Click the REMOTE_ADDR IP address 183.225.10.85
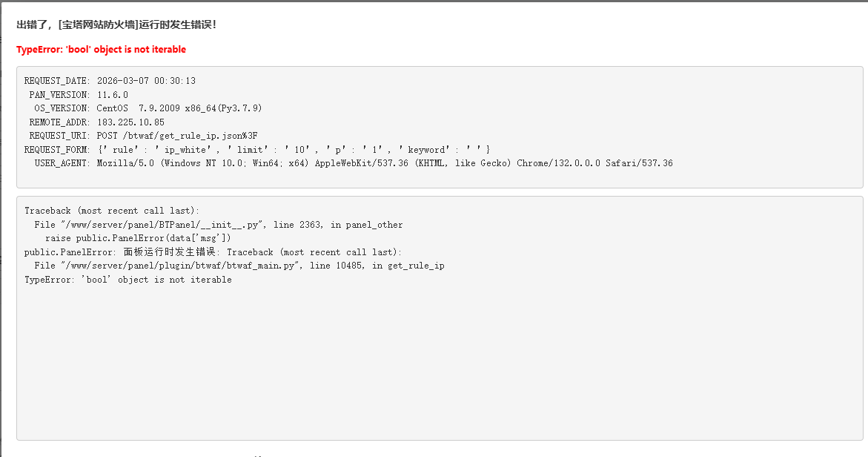The height and width of the screenshot is (457, 868). [x=130, y=122]
